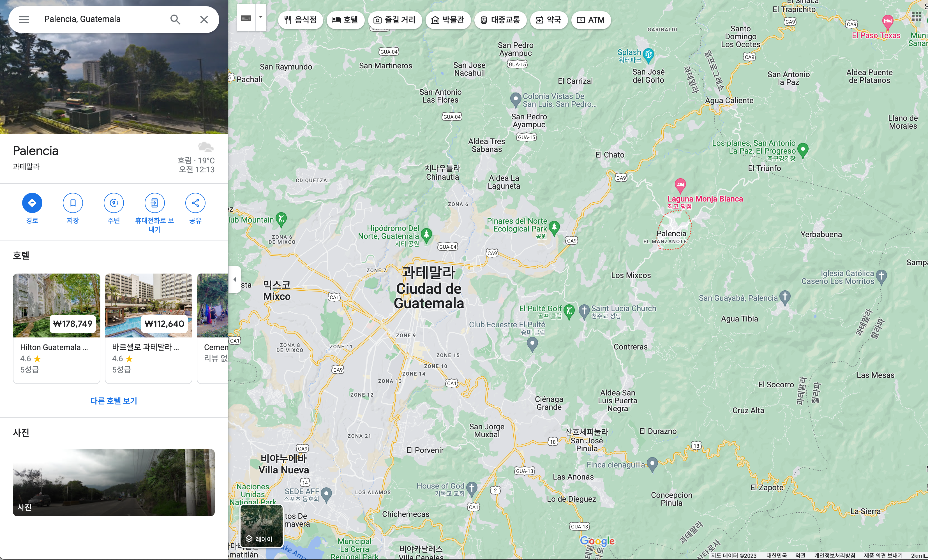
Task: Click the Cemen hotel card
Action: 213,328
